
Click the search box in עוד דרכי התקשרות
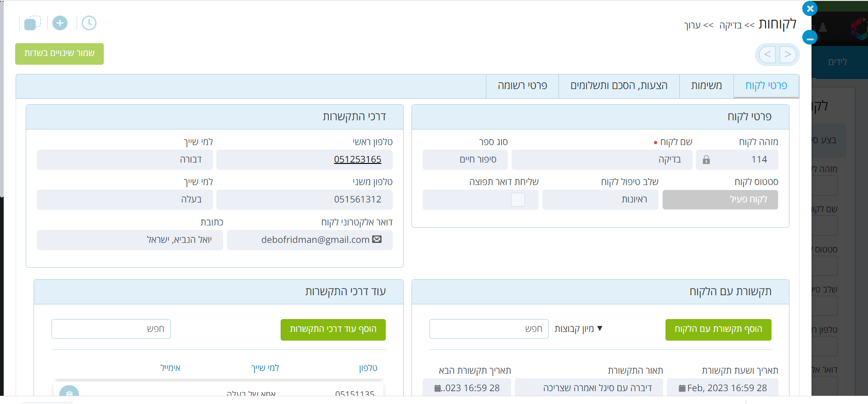click(x=111, y=329)
